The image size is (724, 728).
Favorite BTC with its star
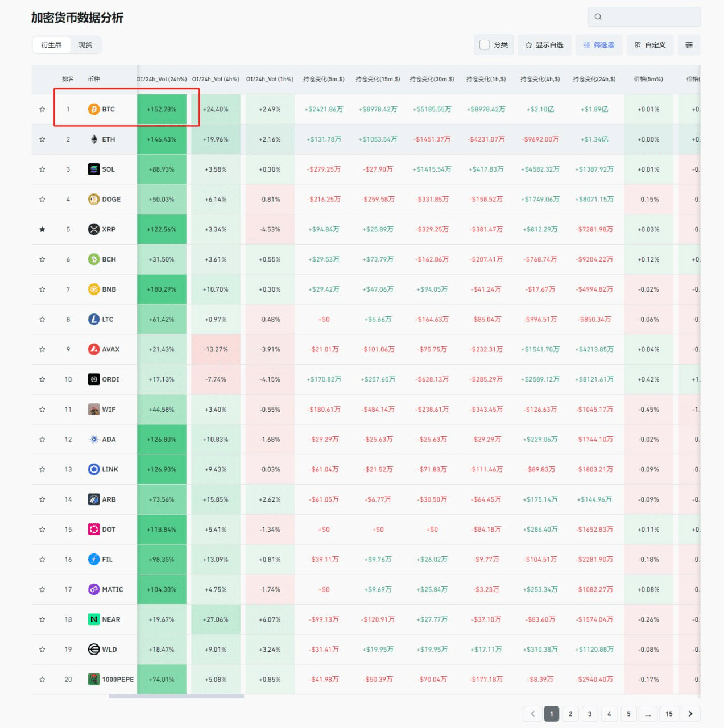pos(42,109)
